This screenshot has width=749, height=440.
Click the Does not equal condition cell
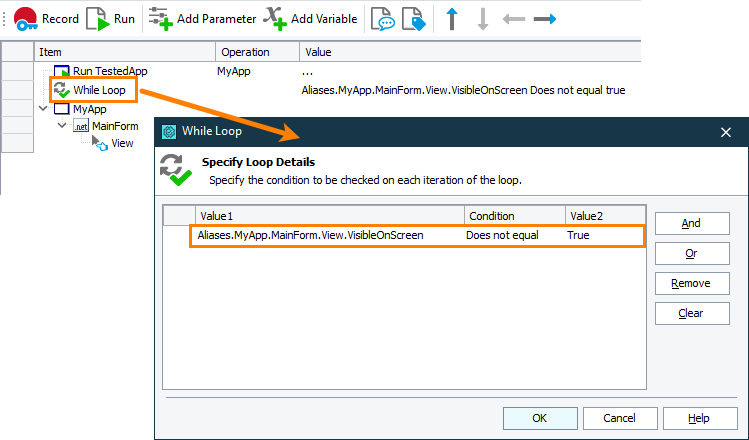click(502, 236)
